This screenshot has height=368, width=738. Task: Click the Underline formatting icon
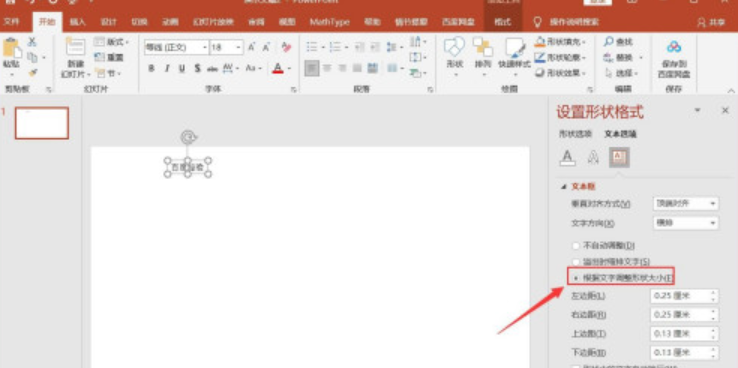click(x=182, y=69)
